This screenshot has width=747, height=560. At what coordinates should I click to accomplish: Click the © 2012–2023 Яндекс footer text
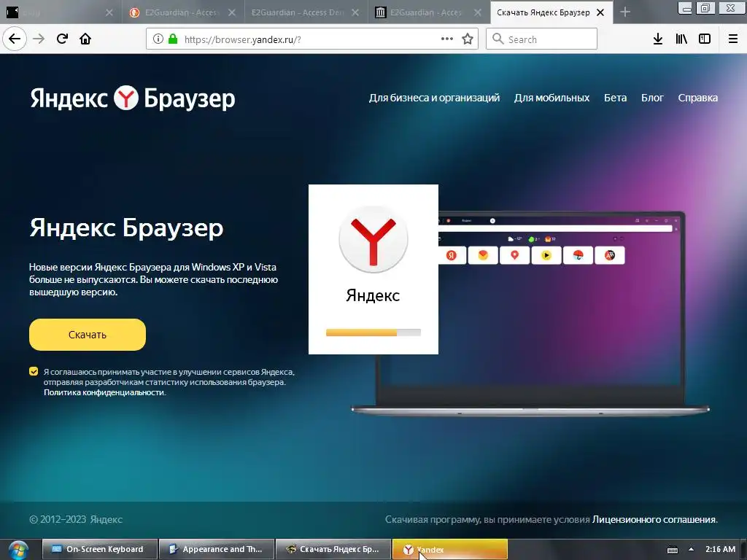click(x=76, y=519)
